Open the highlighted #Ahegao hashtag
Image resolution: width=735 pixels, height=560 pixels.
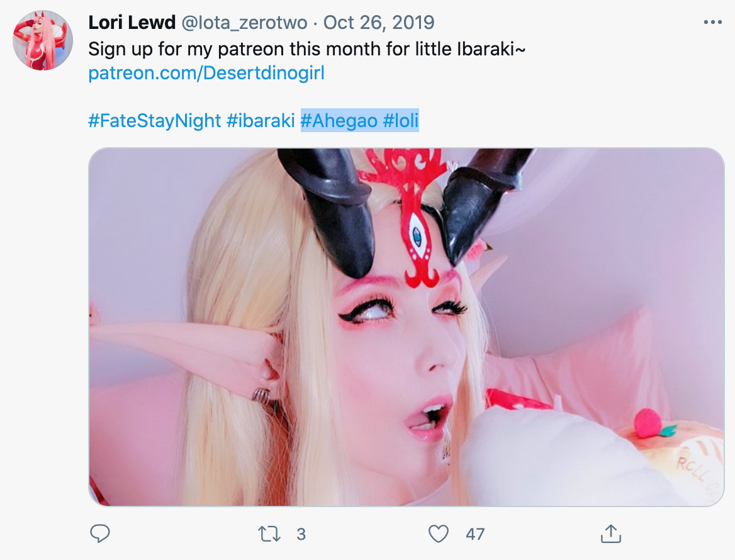[339, 120]
